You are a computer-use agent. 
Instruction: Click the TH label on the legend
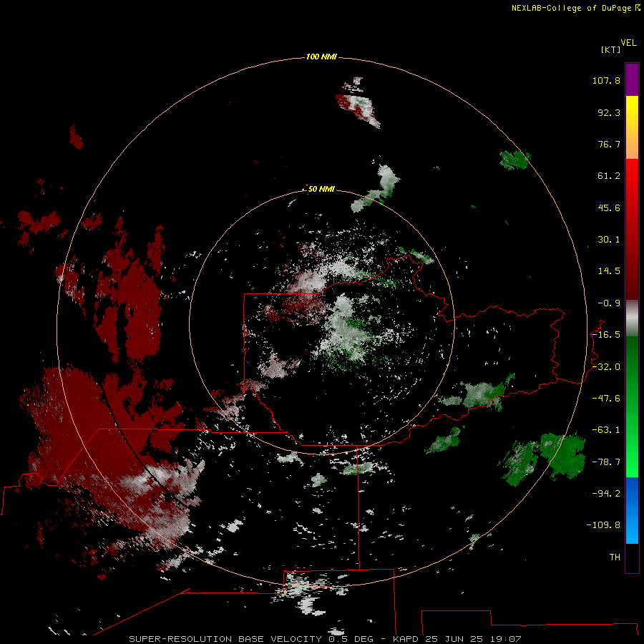[615, 557]
